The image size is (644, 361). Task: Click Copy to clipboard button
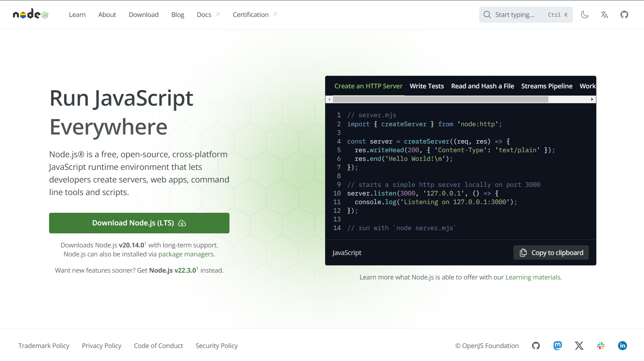point(551,252)
